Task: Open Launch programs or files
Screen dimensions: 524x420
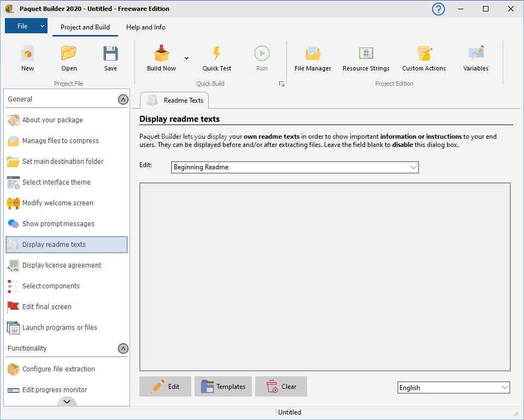Action: point(67,328)
